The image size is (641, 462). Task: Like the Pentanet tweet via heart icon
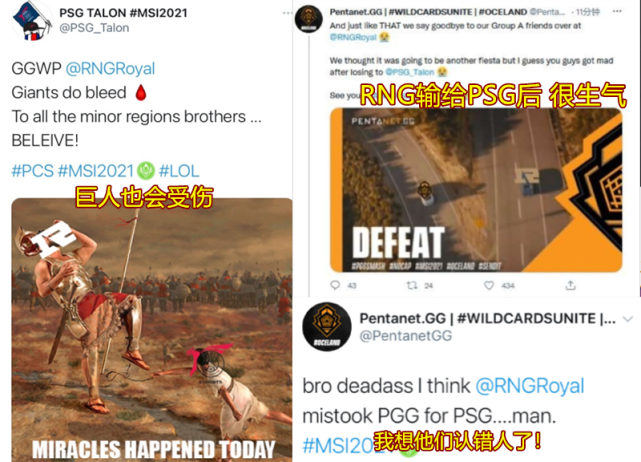(489, 285)
